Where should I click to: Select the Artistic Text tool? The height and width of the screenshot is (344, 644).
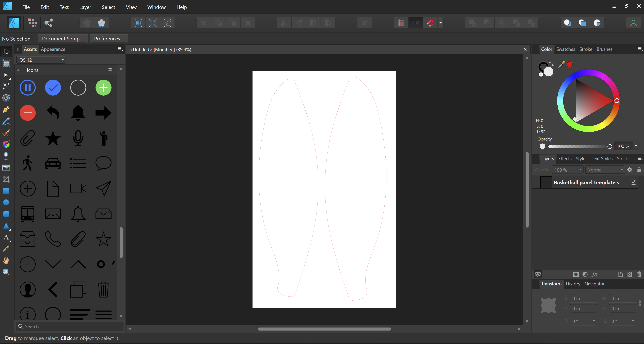click(6, 238)
